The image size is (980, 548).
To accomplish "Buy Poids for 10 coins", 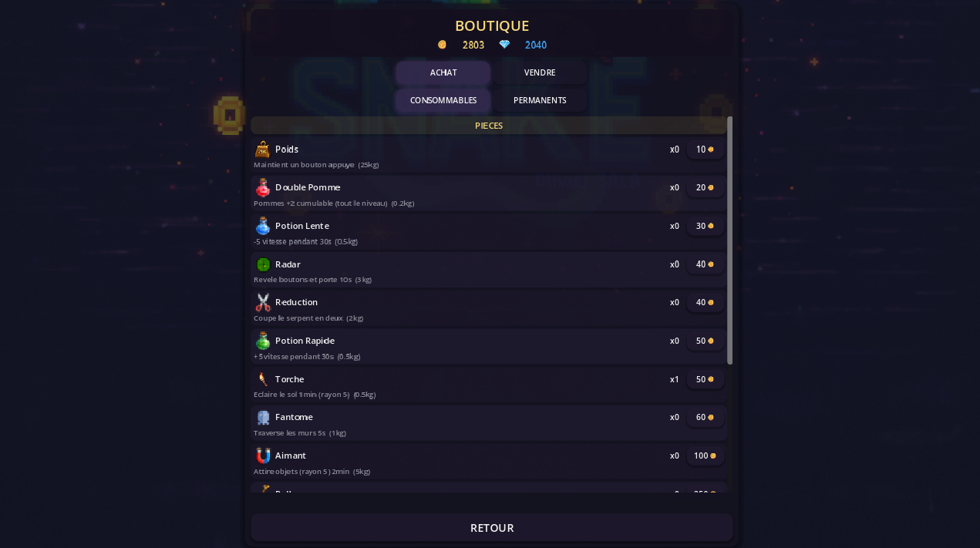I will (x=706, y=150).
